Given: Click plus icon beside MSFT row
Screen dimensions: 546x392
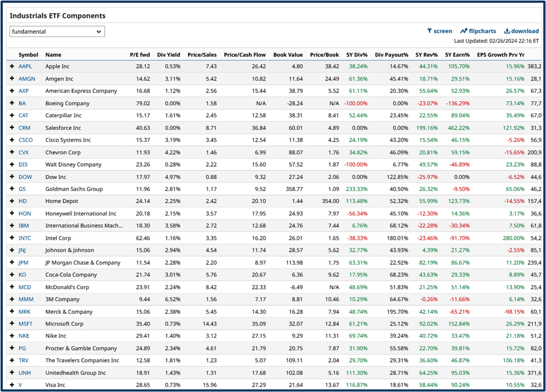Looking at the screenshot, I should pos(12,324).
